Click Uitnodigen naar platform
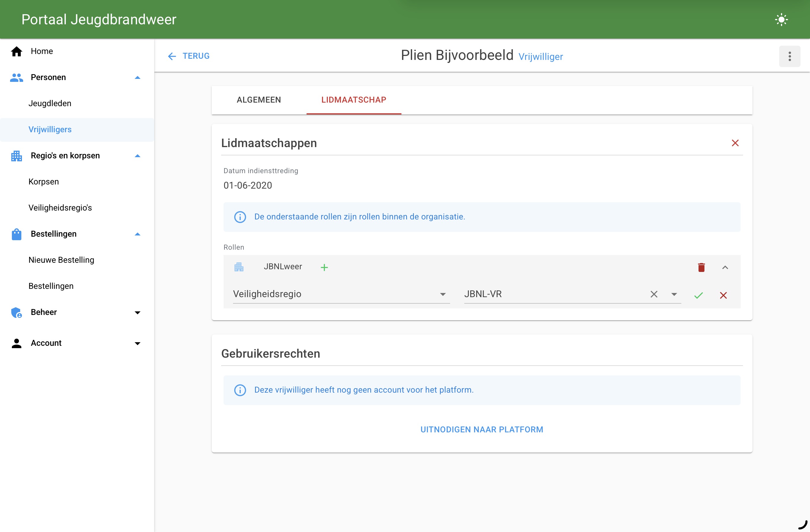 coord(481,430)
